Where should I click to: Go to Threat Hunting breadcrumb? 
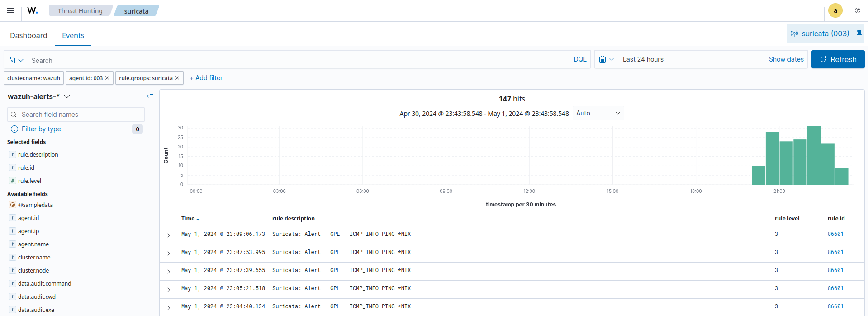coord(80,11)
